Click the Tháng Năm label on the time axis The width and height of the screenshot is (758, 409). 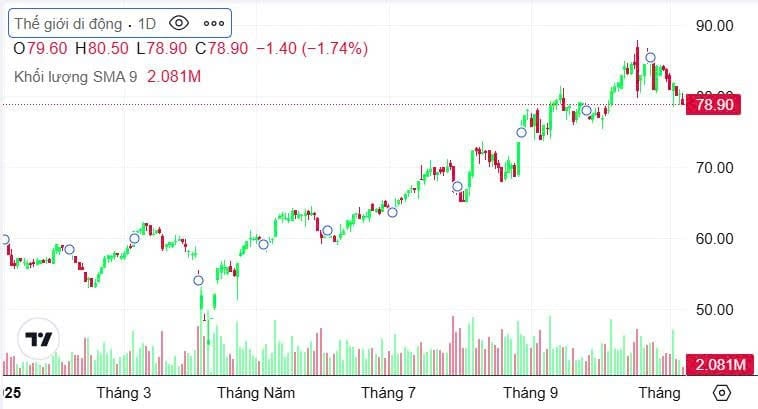[x=256, y=393]
